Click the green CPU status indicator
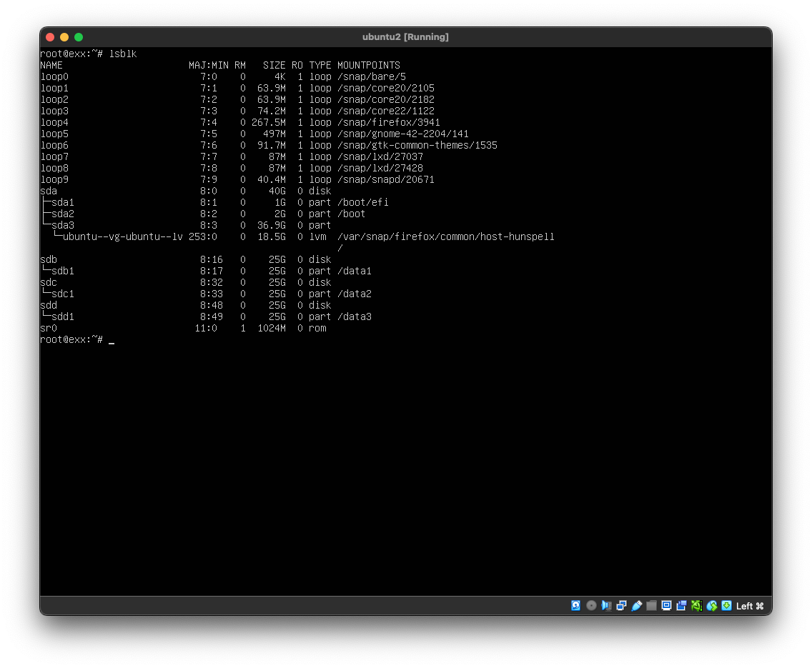Viewport: 812px width, 668px height. click(696, 605)
